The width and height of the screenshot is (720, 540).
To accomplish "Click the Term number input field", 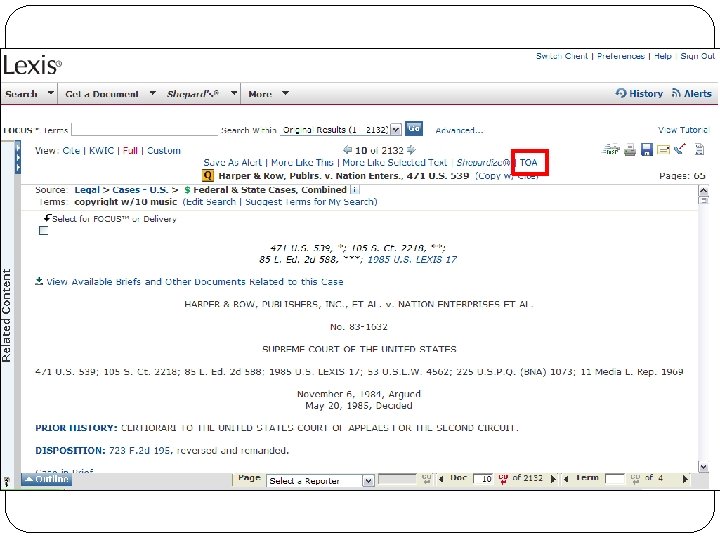I will coord(615,479).
